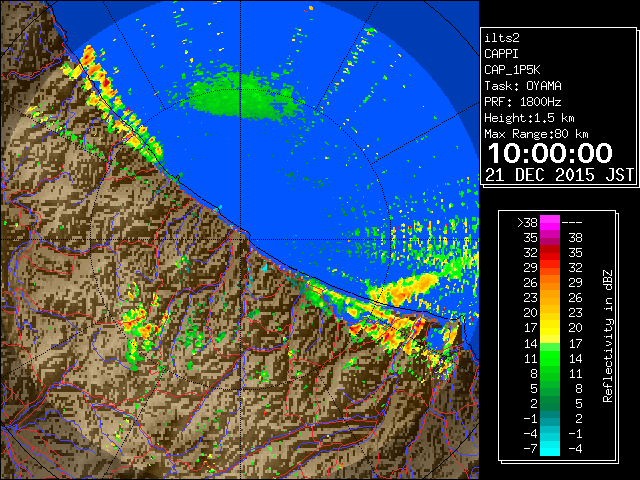Image resolution: width=640 pixels, height=480 pixels.
Task: Select the 'CAPPI' product label
Action: 501,54
